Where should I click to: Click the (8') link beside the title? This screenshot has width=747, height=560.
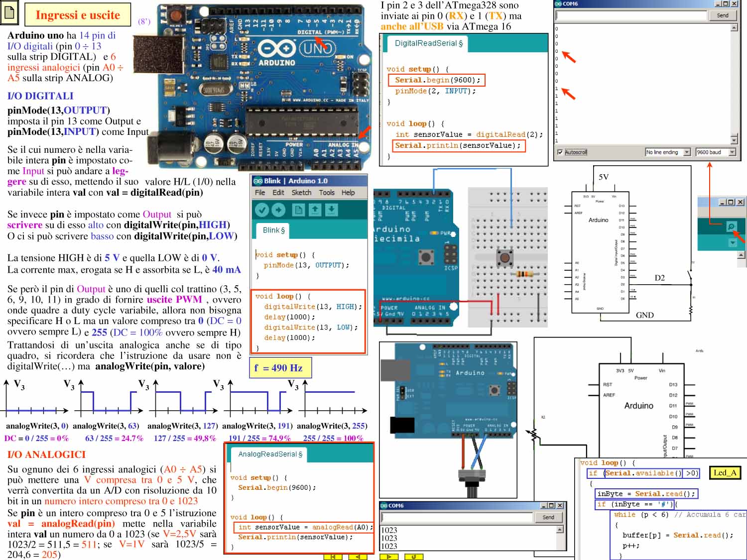pyautogui.click(x=144, y=21)
